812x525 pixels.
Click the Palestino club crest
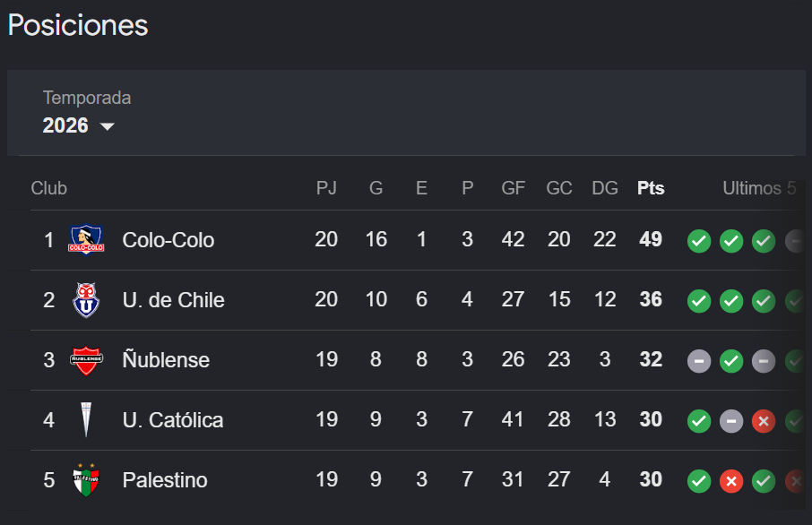(86, 480)
